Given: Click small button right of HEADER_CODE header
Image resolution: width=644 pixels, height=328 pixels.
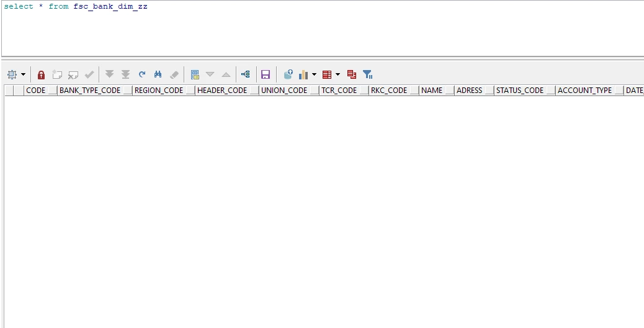Looking at the screenshot, I should pyautogui.click(x=254, y=91).
